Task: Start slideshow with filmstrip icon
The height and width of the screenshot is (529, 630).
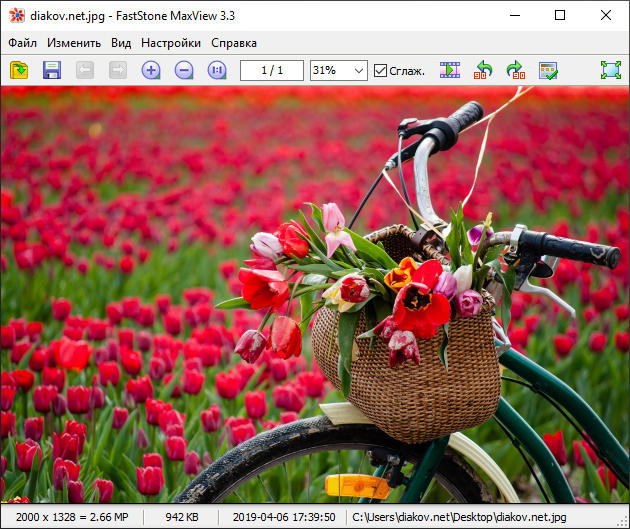Action: coord(450,70)
